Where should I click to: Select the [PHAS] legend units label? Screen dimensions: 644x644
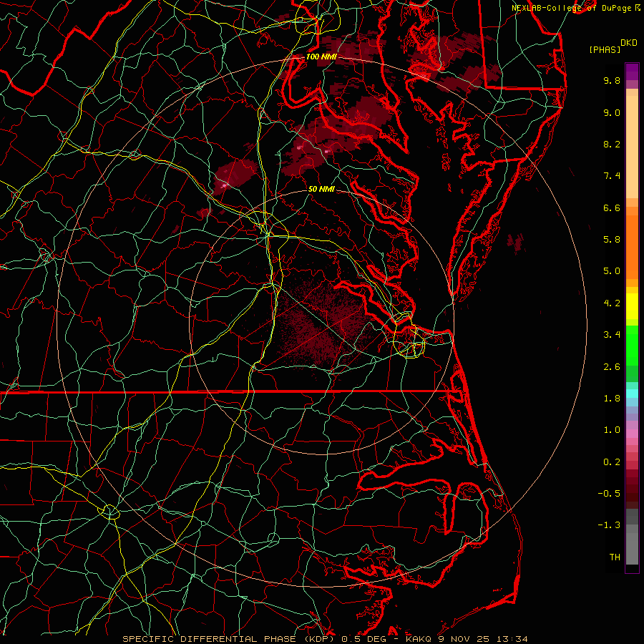(605, 50)
